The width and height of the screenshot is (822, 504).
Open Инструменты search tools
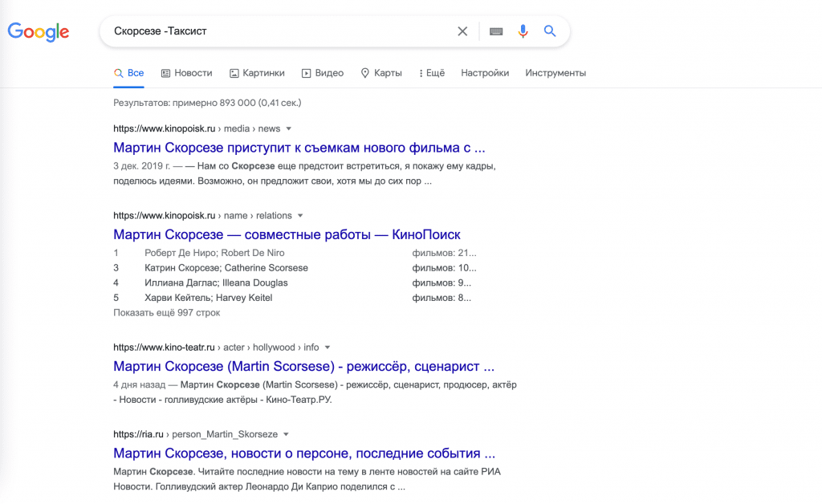click(555, 73)
